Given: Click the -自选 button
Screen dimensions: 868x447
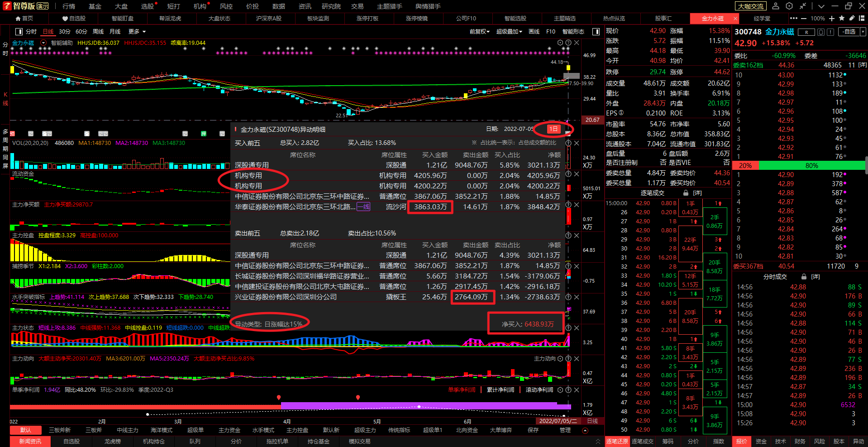Looking at the screenshot, I should pyautogui.click(x=849, y=32).
